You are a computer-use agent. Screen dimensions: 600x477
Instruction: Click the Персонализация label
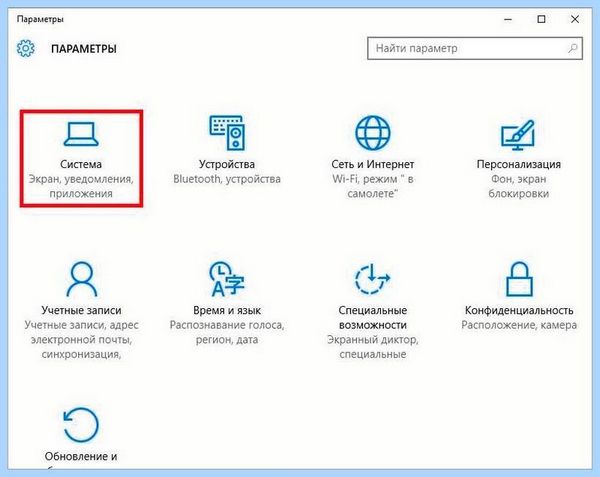point(518,164)
